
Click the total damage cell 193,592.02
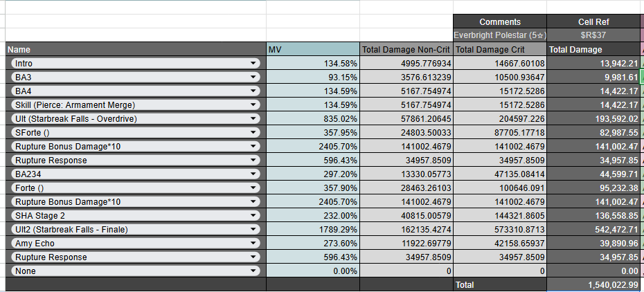point(593,119)
